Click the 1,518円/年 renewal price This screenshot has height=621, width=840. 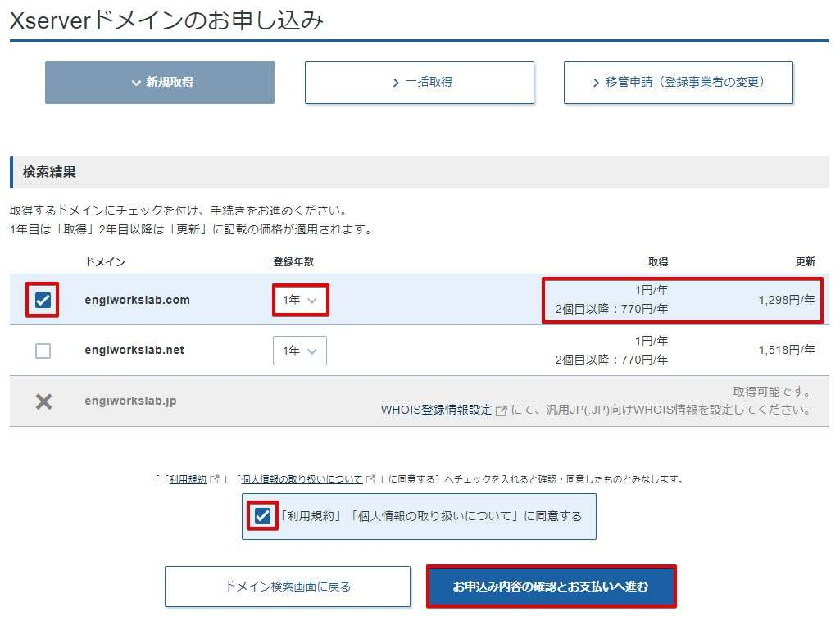pos(787,350)
